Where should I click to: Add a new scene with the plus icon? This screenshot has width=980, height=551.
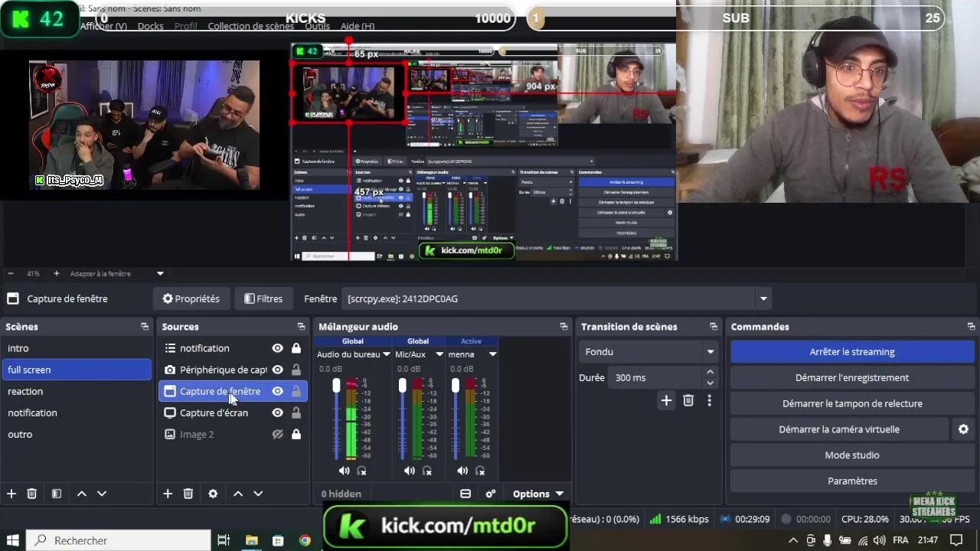[x=11, y=494]
